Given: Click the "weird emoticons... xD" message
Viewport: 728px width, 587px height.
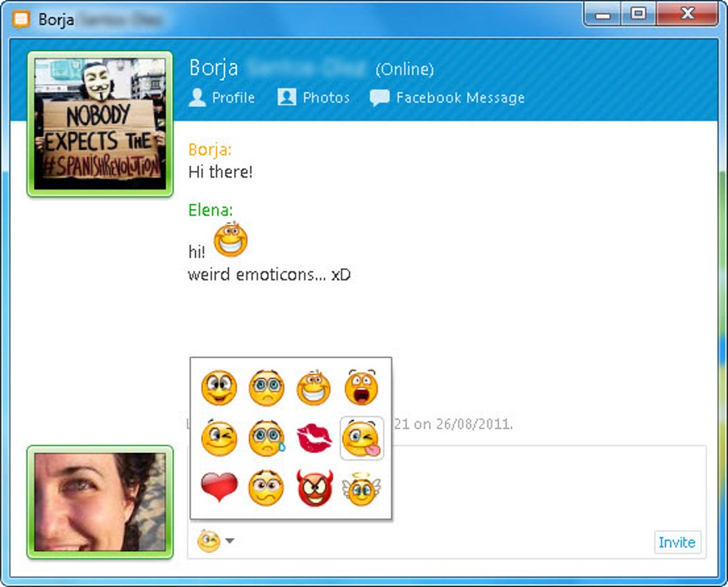Looking at the screenshot, I should pyautogui.click(x=269, y=275).
